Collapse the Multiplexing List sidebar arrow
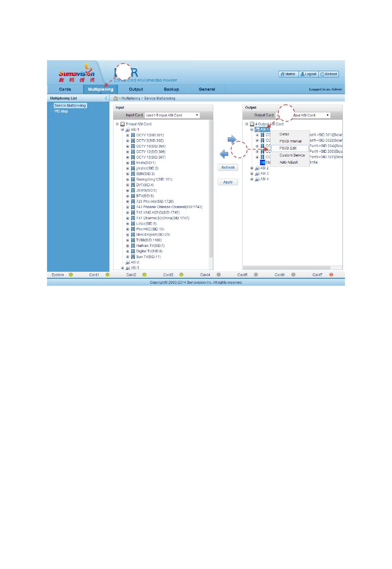 (106, 98)
